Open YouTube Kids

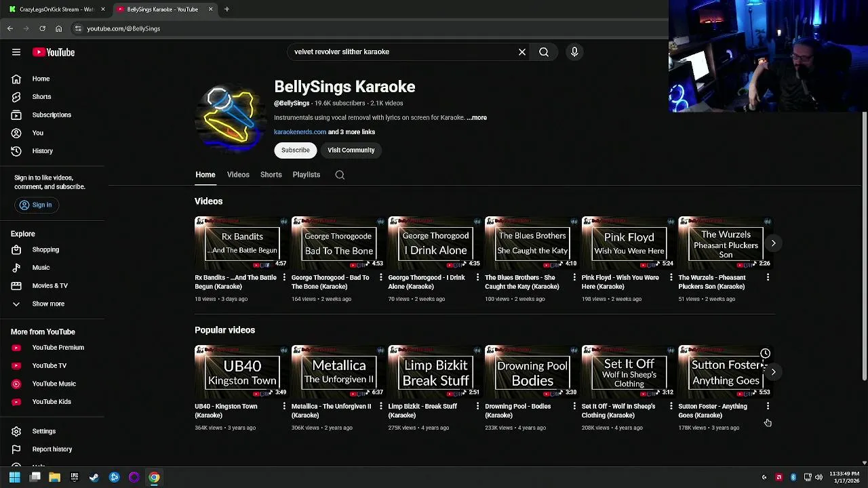tap(52, 402)
